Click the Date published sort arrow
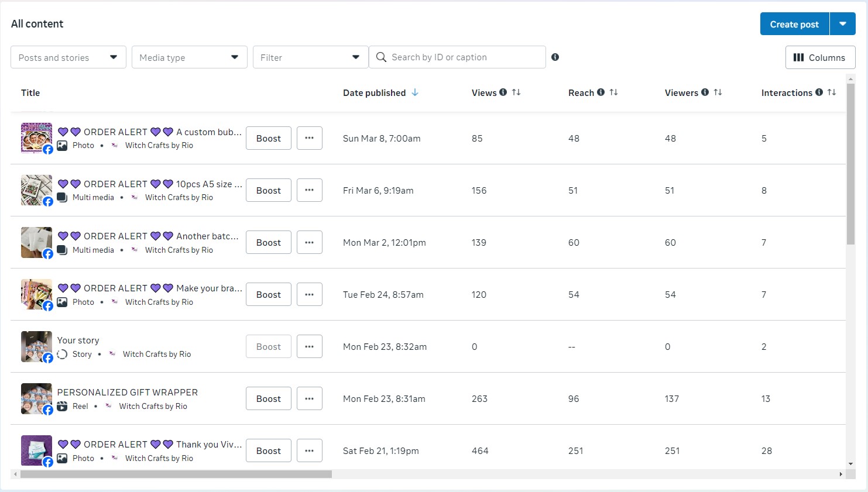 (x=415, y=92)
